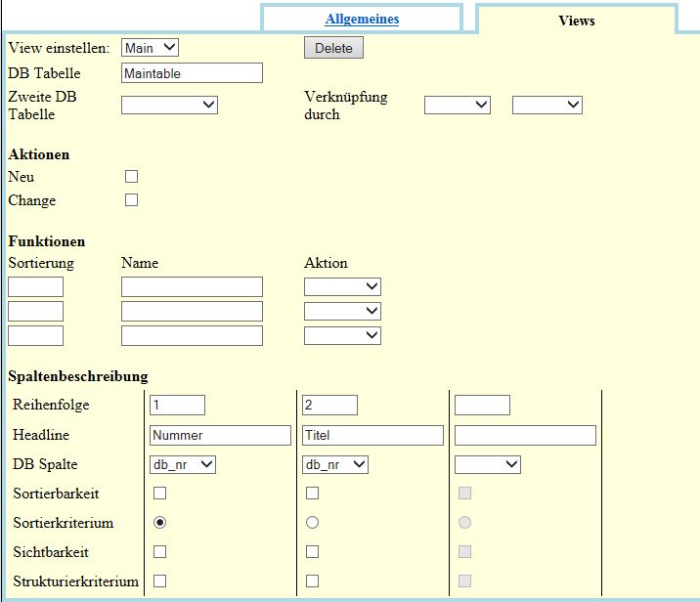Click the DB Tabelle text field
The height and width of the screenshot is (602, 700).
pyautogui.click(x=192, y=73)
